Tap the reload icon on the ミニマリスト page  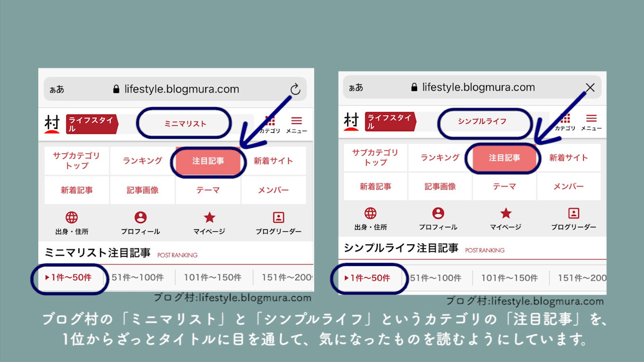295,89
